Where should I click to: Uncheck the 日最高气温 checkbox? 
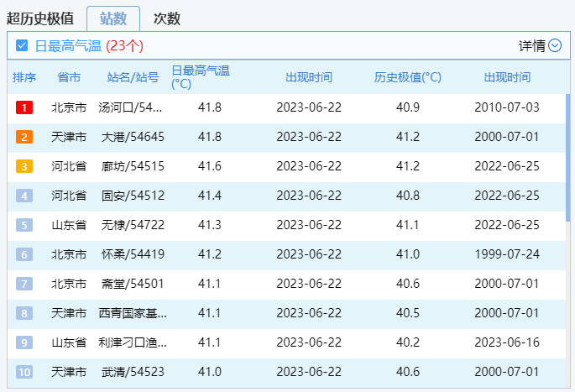click(x=23, y=45)
